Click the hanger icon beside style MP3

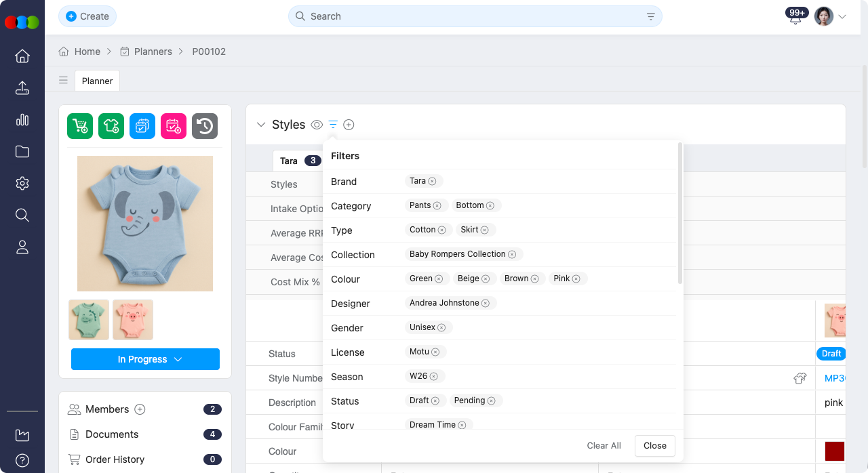800,379
